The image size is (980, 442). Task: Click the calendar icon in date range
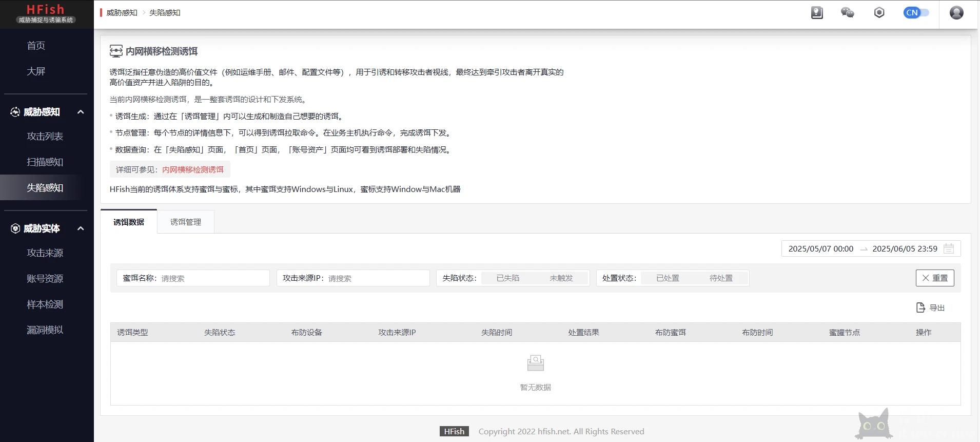(x=949, y=249)
